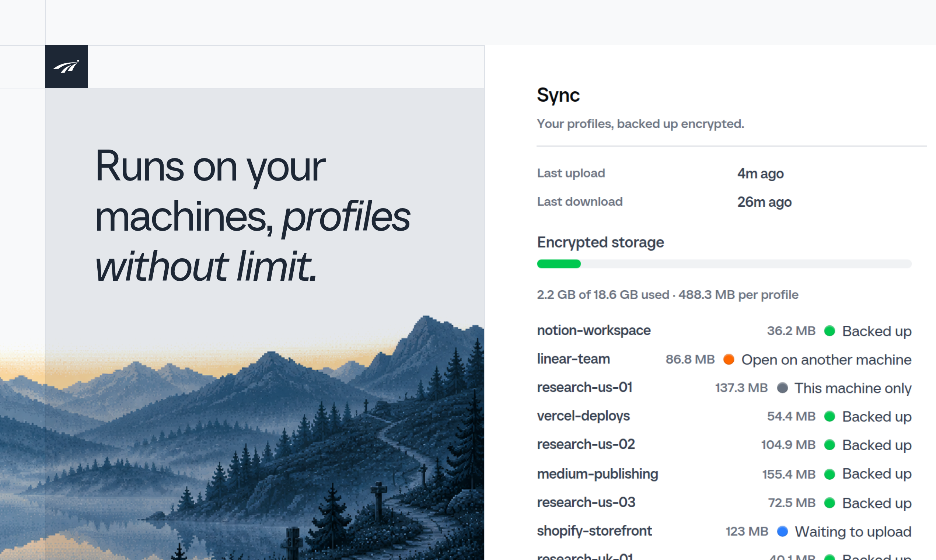Click the '4m ago' last upload value
This screenshot has width=936, height=560.
pyautogui.click(x=760, y=174)
